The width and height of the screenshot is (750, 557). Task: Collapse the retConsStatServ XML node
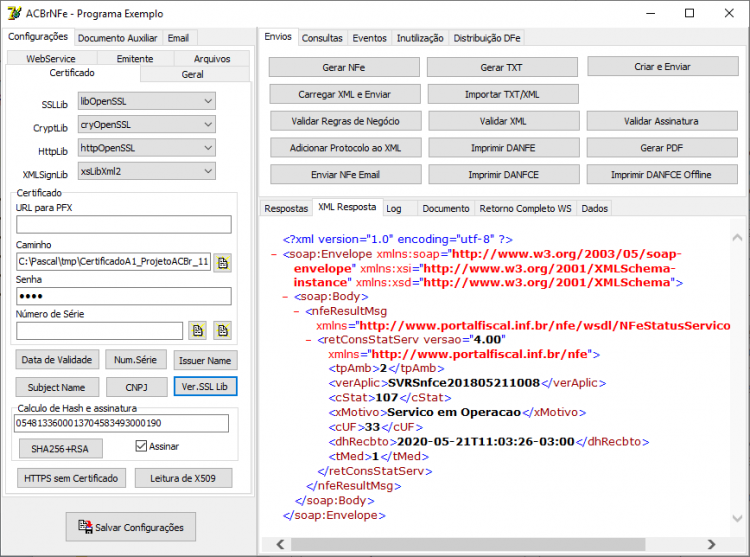click(x=309, y=340)
